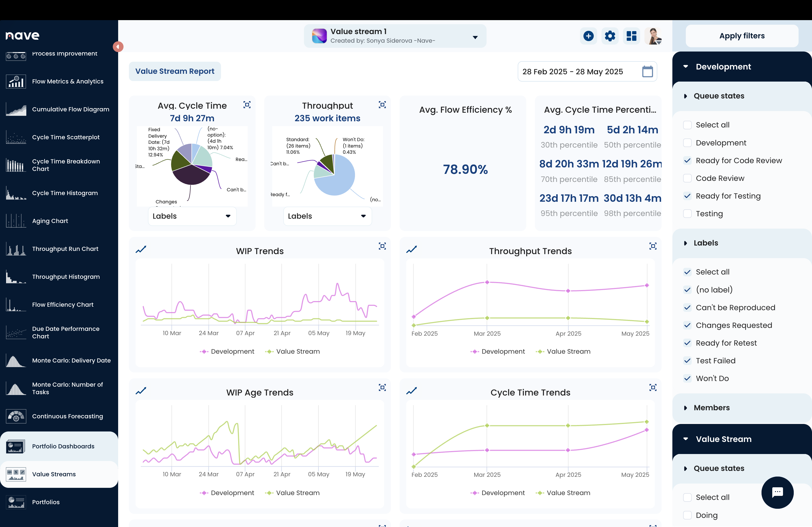The width and height of the screenshot is (812, 527).
Task: Uncheck Ready for Testing checkbox
Action: coord(687,196)
